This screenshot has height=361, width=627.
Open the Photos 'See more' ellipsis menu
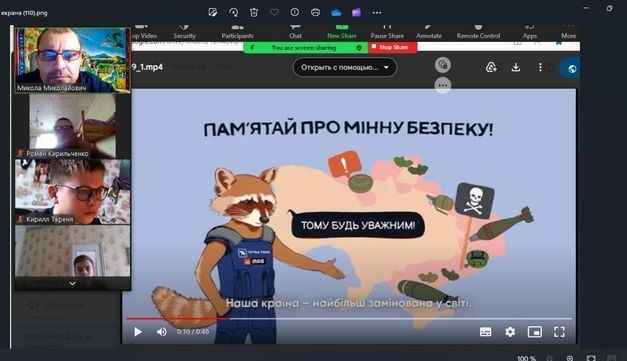(x=377, y=12)
